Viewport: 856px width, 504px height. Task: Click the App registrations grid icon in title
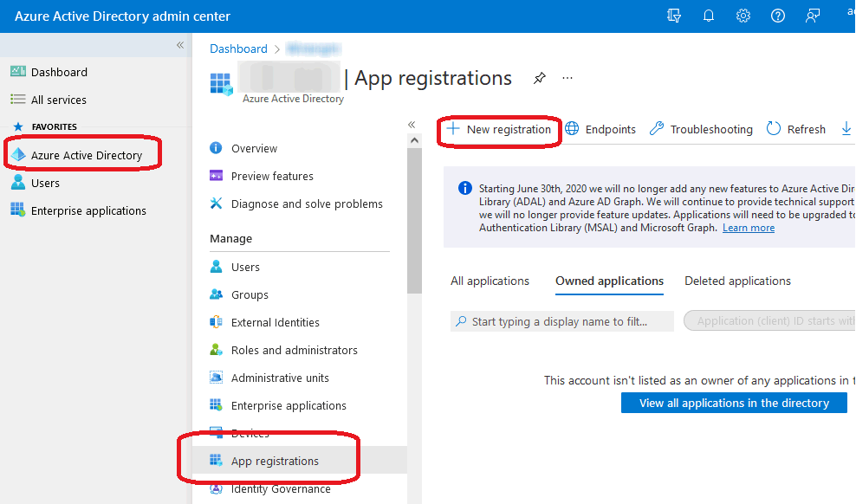point(221,84)
